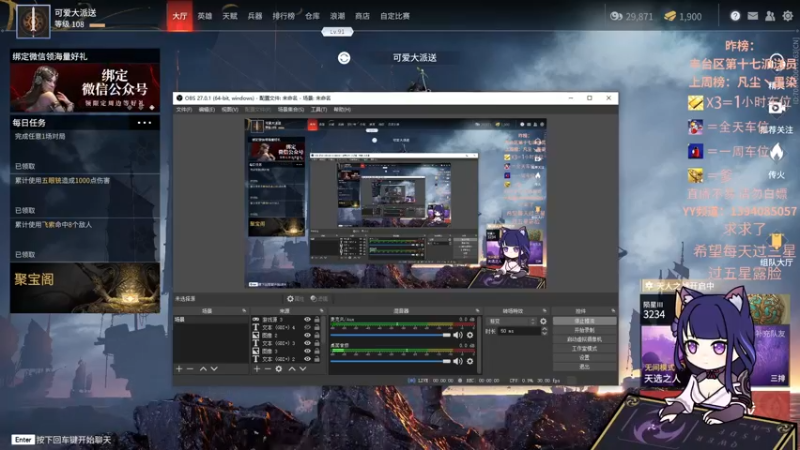This screenshot has height=450, width=800.
Task: Hide the 游戏源 3 source
Action: [307, 320]
